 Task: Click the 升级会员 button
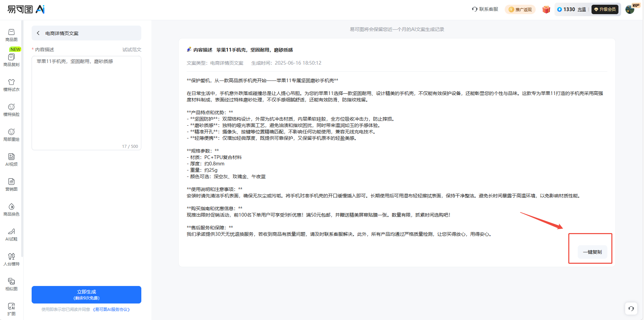[605, 9]
